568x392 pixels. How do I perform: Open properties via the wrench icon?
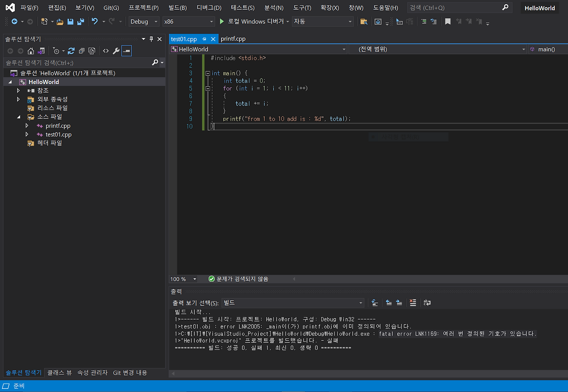116,51
